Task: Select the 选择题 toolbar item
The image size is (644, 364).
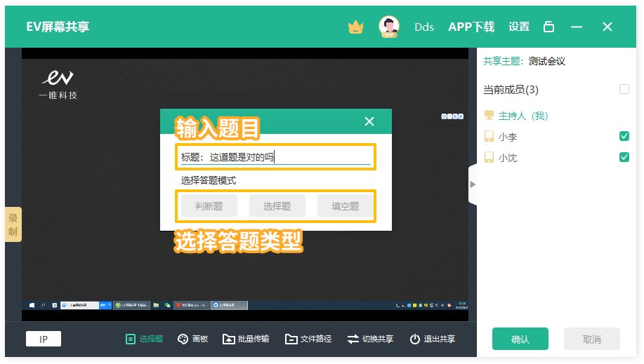Action: [144, 339]
